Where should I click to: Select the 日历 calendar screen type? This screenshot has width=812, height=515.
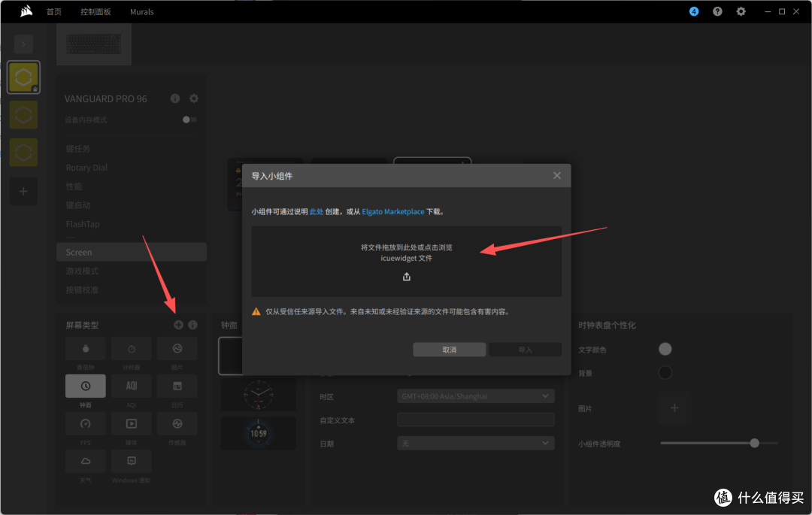click(177, 386)
